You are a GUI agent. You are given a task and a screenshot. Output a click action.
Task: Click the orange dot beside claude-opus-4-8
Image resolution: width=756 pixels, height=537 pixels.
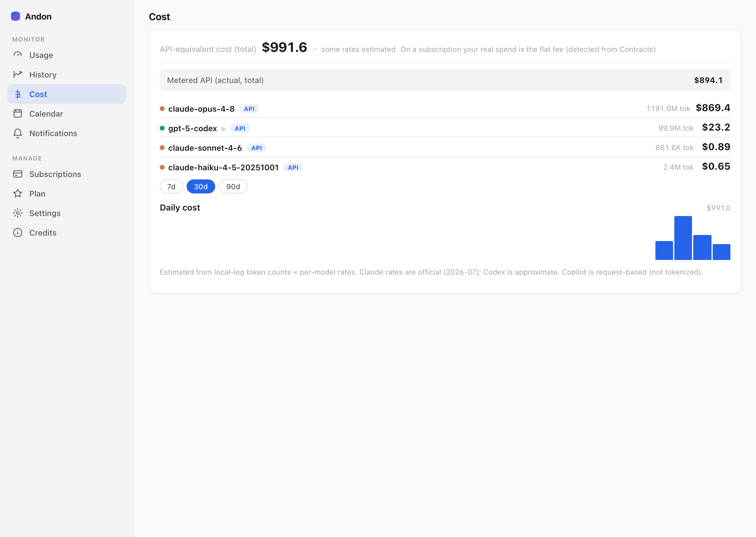pyautogui.click(x=162, y=109)
